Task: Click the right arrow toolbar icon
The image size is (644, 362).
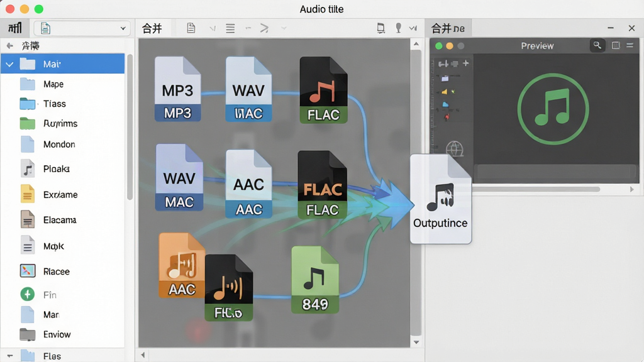Action: point(264,28)
